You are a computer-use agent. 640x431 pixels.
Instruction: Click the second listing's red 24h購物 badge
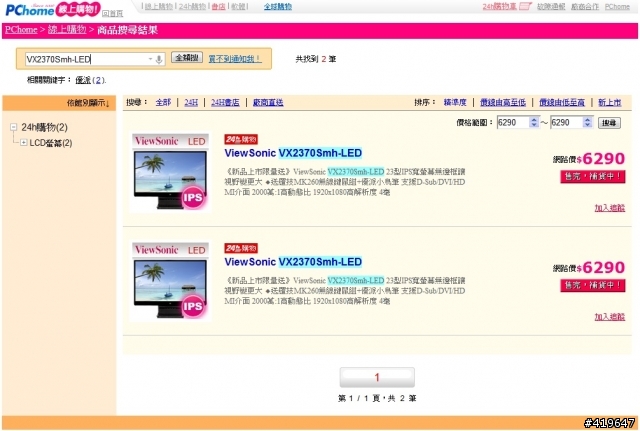click(241, 248)
